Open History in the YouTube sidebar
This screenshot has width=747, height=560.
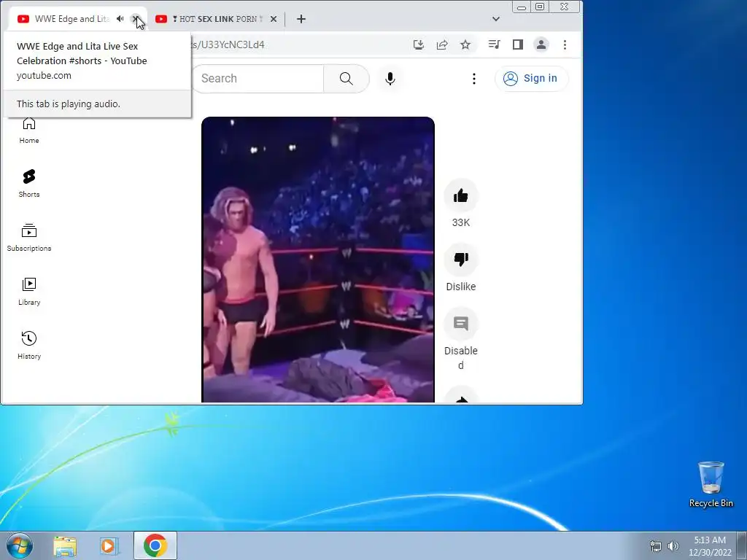click(x=29, y=345)
